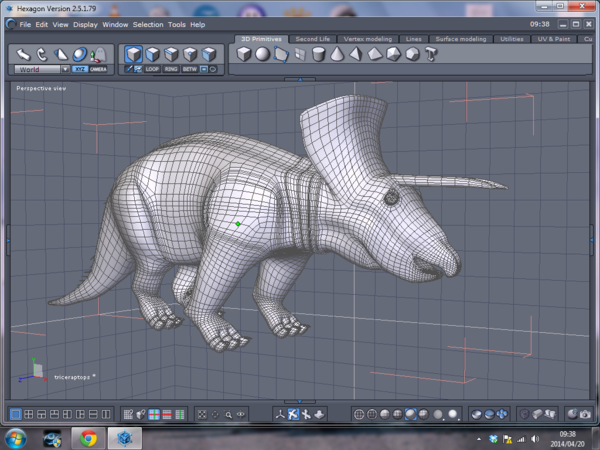Click the camera snapshot icon in bottom bar
Viewport: 600px width, 450px height.
[x=583, y=414]
